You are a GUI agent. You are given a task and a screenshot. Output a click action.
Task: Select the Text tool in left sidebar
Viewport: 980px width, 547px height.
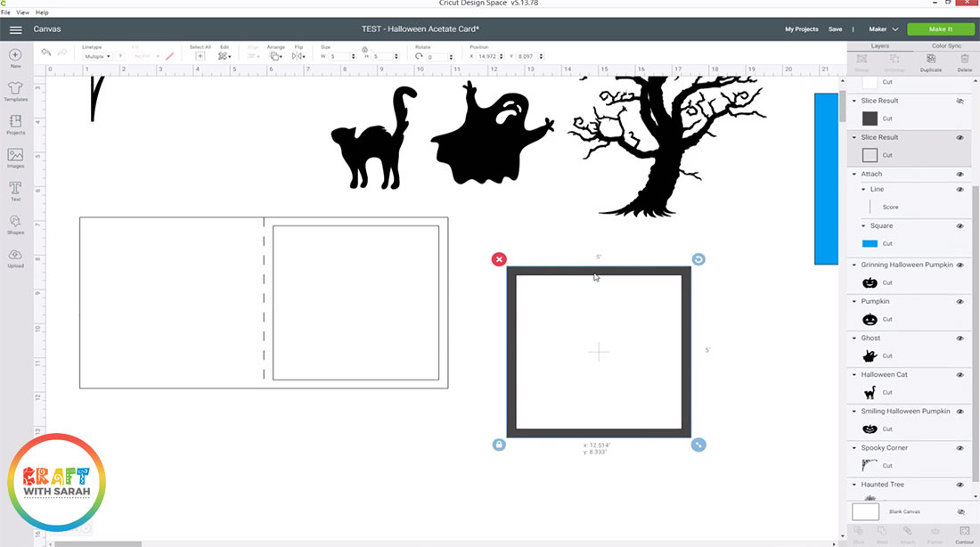click(x=15, y=190)
